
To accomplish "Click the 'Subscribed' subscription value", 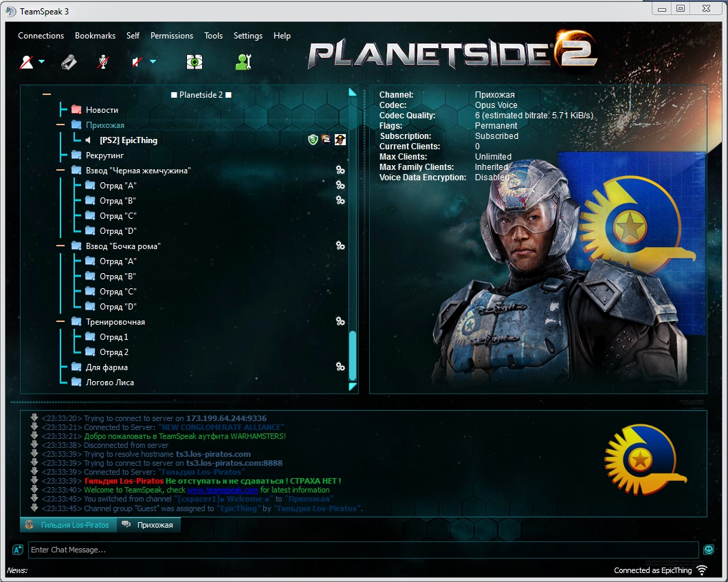I will [x=496, y=136].
